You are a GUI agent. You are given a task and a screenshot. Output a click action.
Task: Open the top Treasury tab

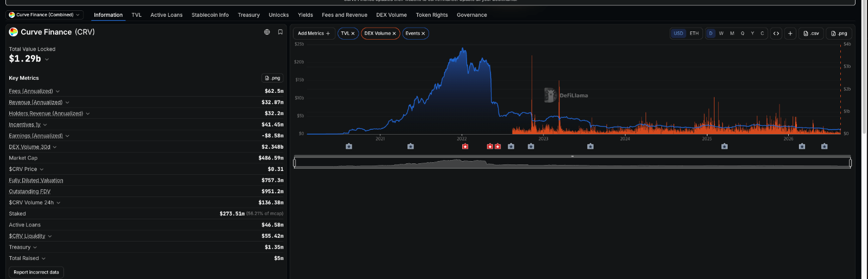(x=248, y=15)
